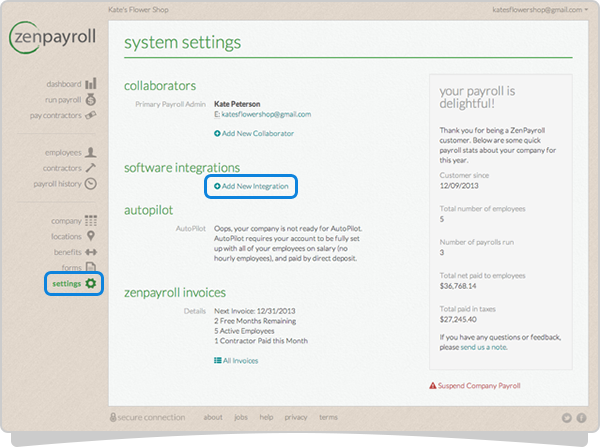Open the Twitter icon in the footer
This screenshot has height=447, width=600.
coord(566,418)
